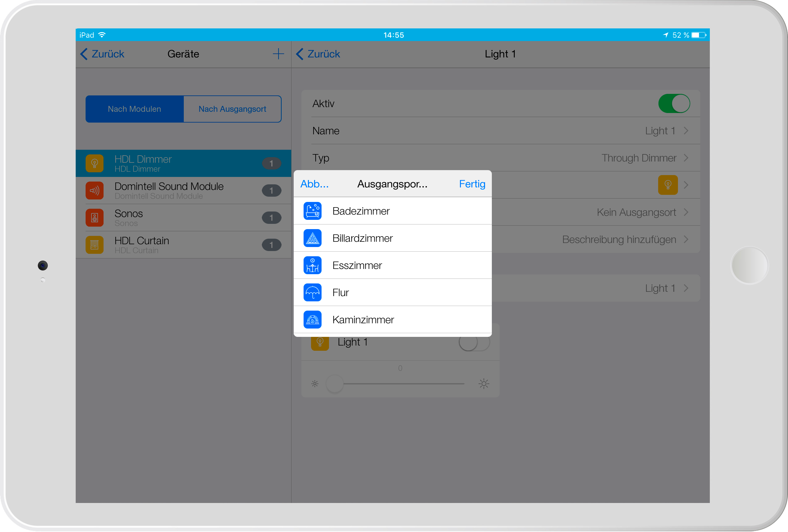This screenshot has height=532, width=788.
Task: Tap the 'Light 1' value in the Name row
Action: [x=660, y=131]
